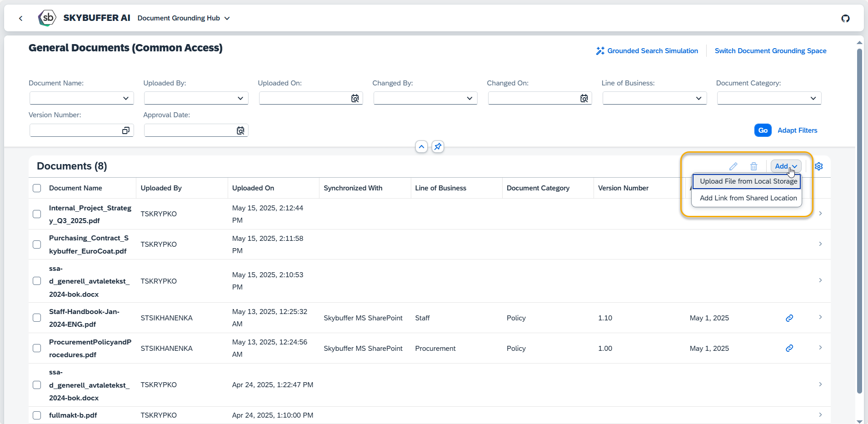
Task: Click the vertical page scrollbar
Action: point(859,221)
